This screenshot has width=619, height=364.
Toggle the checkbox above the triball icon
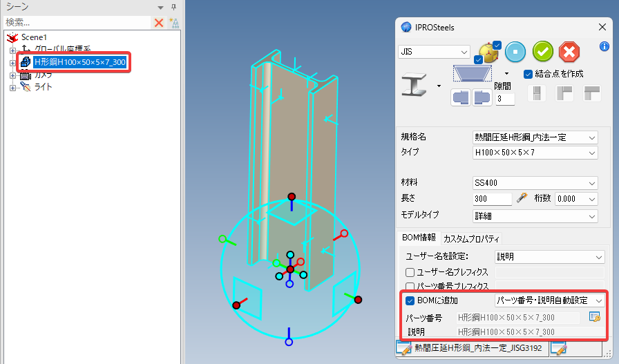coord(497,46)
